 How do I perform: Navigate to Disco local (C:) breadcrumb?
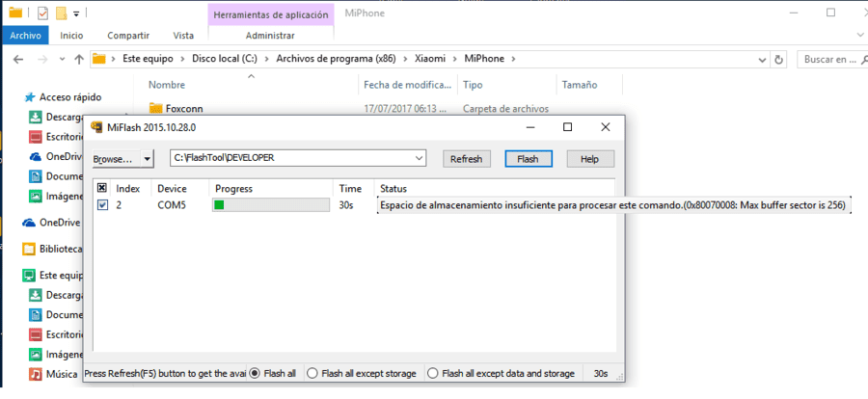point(224,59)
